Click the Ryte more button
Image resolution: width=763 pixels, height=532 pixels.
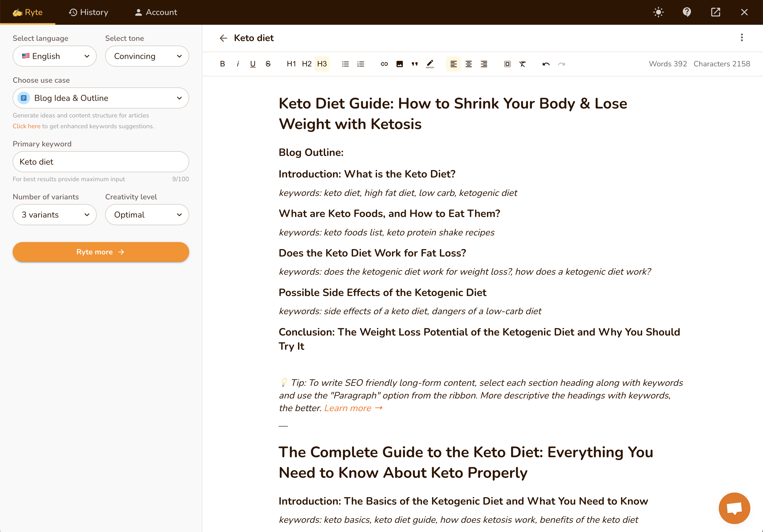click(101, 252)
